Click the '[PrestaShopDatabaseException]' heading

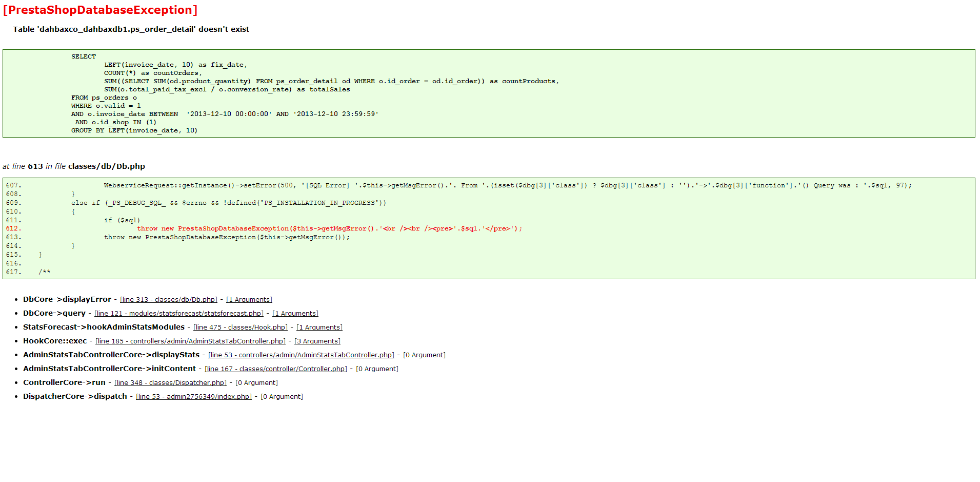click(100, 10)
